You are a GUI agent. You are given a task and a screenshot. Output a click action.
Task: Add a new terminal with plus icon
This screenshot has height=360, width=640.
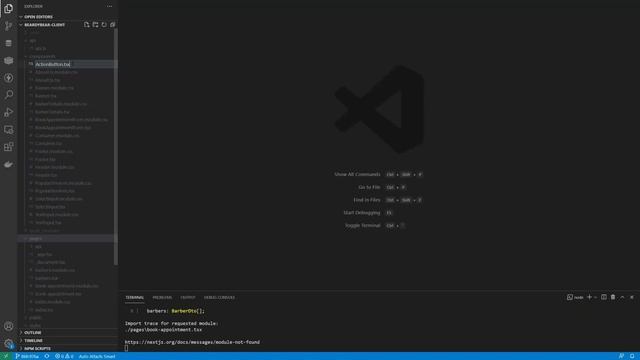(x=589, y=297)
